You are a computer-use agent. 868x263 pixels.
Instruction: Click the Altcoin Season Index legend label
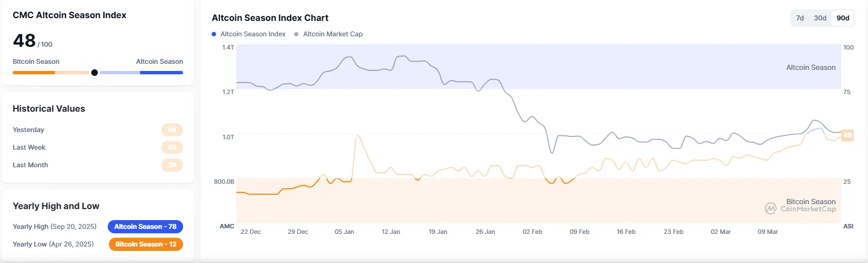pyautogui.click(x=253, y=34)
